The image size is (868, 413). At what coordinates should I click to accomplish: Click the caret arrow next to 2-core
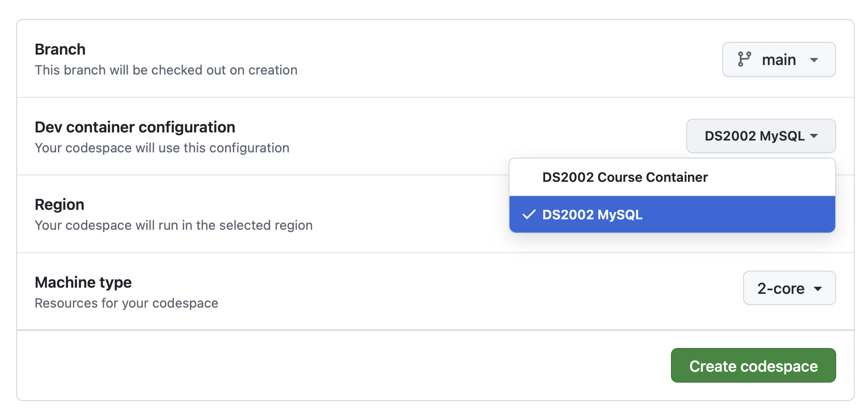818,289
